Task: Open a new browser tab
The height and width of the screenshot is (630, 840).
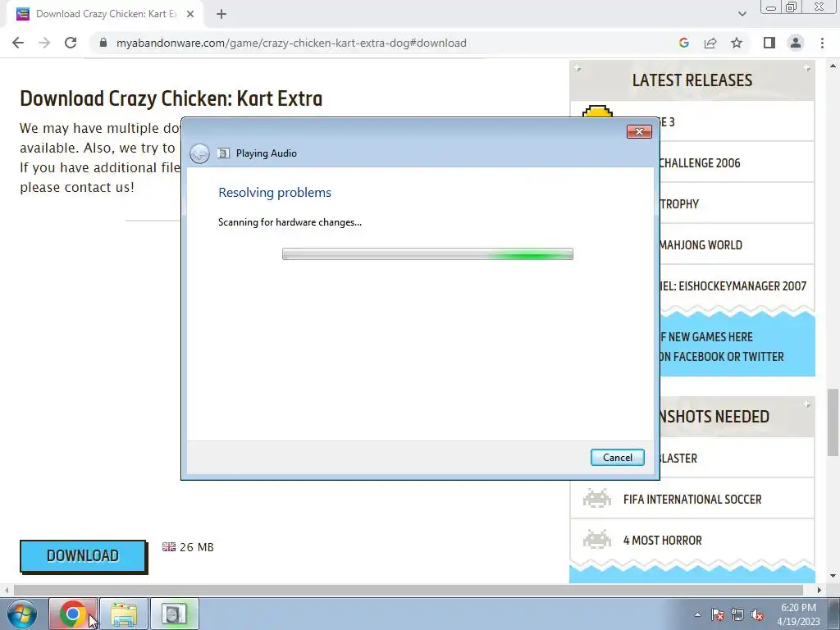Action: (221, 15)
